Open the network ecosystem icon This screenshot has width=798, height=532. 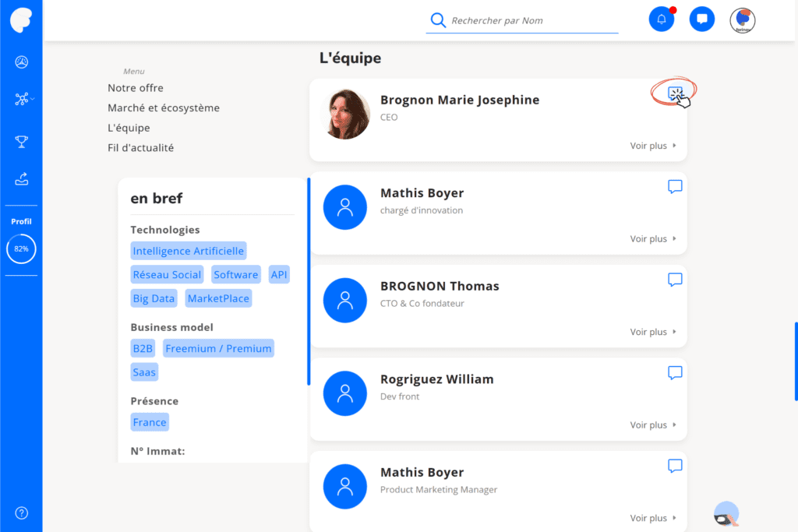click(21, 99)
